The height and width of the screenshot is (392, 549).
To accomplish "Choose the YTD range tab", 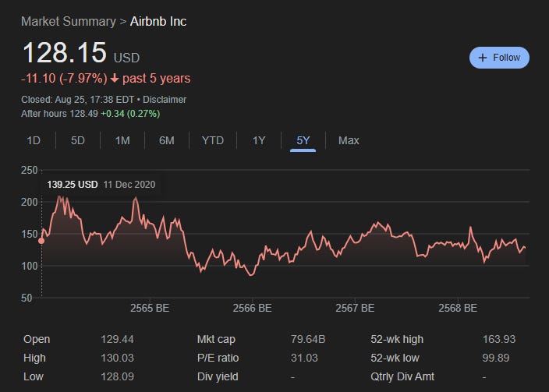I will pos(213,140).
